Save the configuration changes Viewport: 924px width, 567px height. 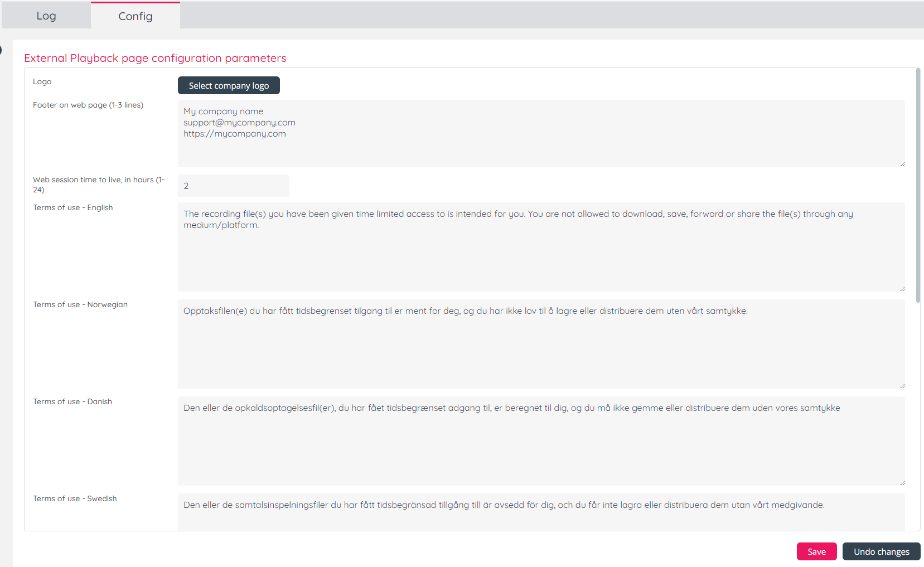[x=816, y=551]
